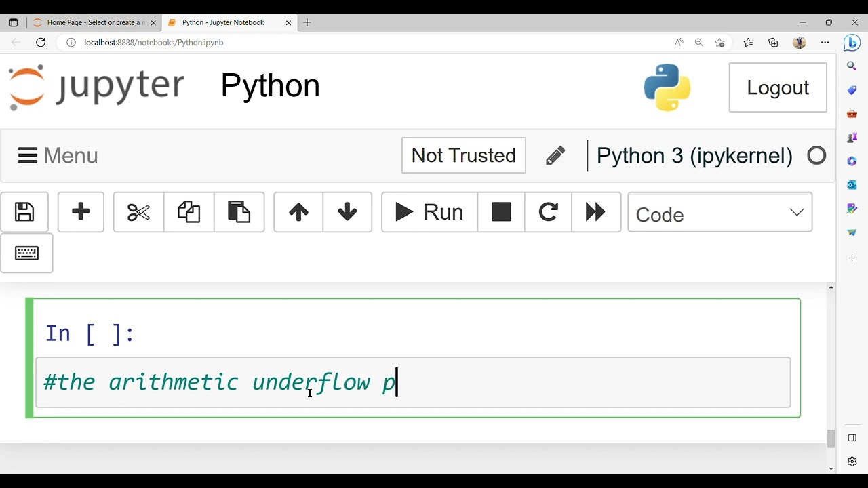
Task: Open the Edge sidebar search icon
Action: [x=852, y=66]
